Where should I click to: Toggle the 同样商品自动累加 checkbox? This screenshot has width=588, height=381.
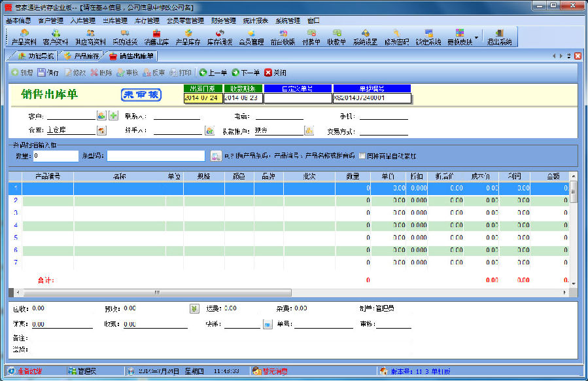point(362,156)
